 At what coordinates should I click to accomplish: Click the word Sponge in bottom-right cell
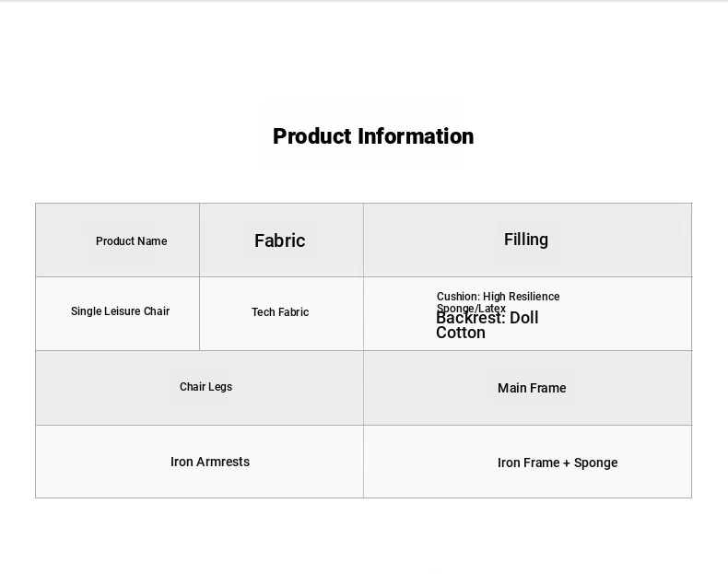(595, 463)
